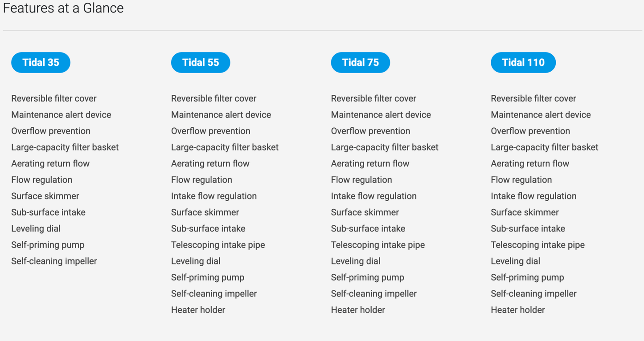Select Large-capacity filter basket under Tidal 75
The image size is (644, 341).
coord(385,147)
